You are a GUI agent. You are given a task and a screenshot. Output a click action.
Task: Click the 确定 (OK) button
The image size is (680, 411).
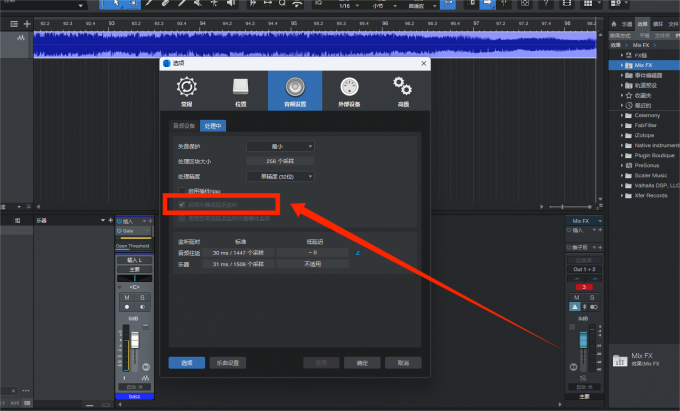(362, 363)
